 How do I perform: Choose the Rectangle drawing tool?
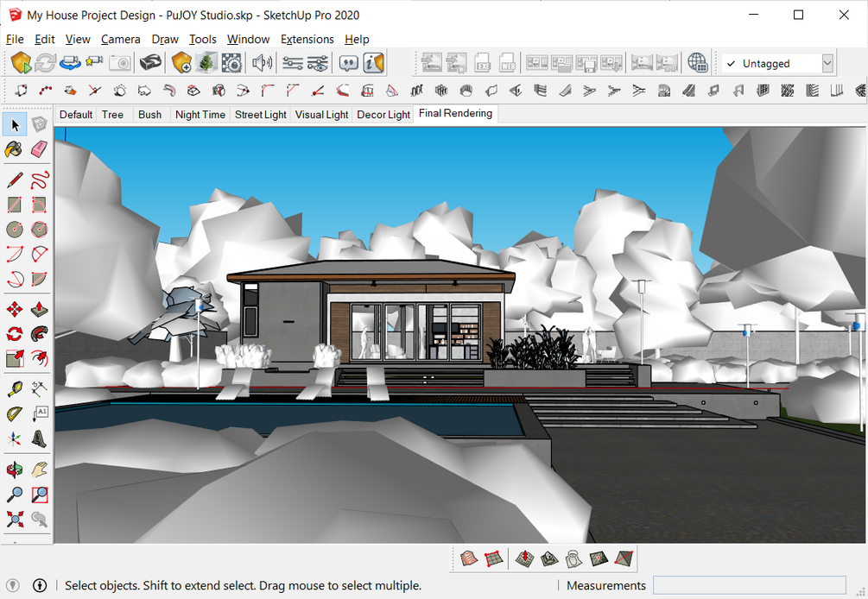coord(15,205)
